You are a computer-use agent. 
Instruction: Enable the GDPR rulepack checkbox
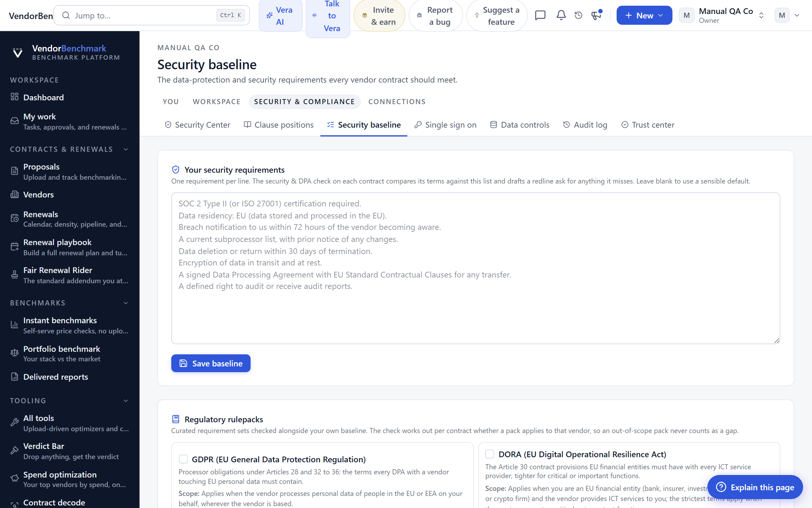pyautogui.click(x=183, y=459)
